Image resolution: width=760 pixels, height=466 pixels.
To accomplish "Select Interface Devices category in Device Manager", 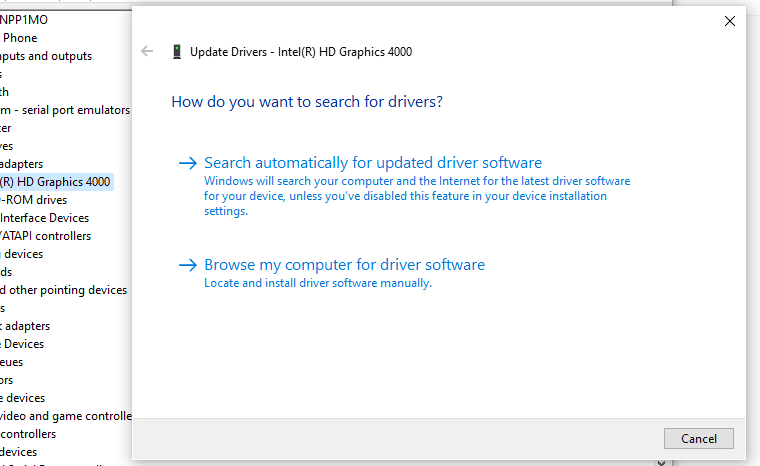I will coord(45,218).
